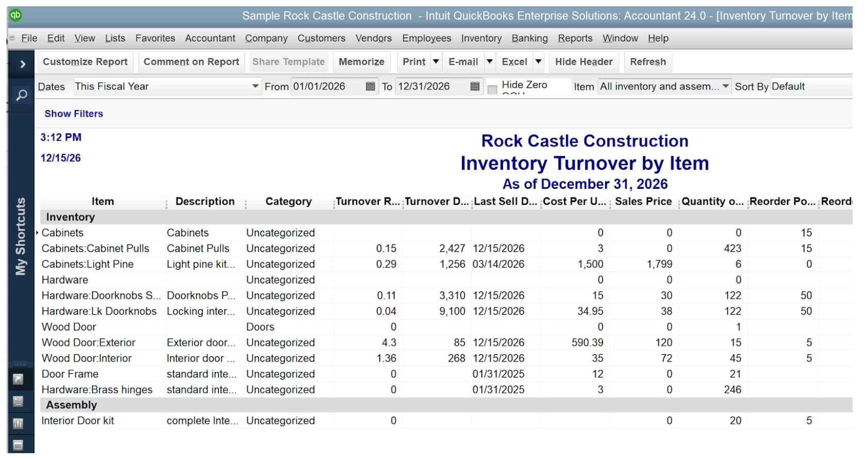
Task: Click the 1,799 sales price value
Action: (x=659, y=264)
